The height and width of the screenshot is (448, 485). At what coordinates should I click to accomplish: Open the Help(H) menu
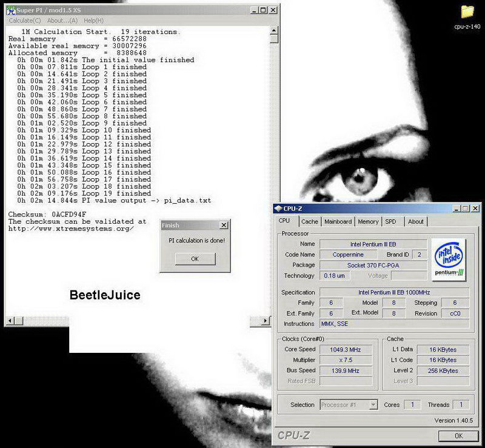tap(93, 21)
